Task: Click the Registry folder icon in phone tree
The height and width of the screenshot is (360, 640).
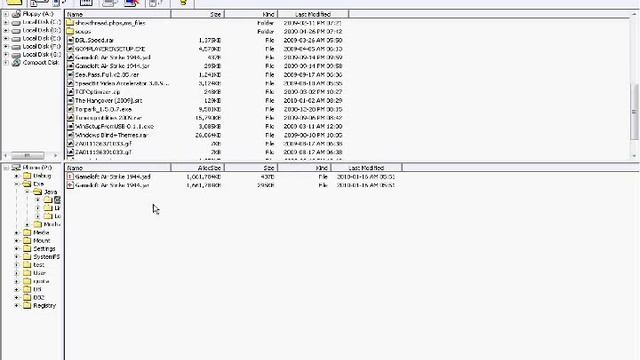Action: coord(27,305)
